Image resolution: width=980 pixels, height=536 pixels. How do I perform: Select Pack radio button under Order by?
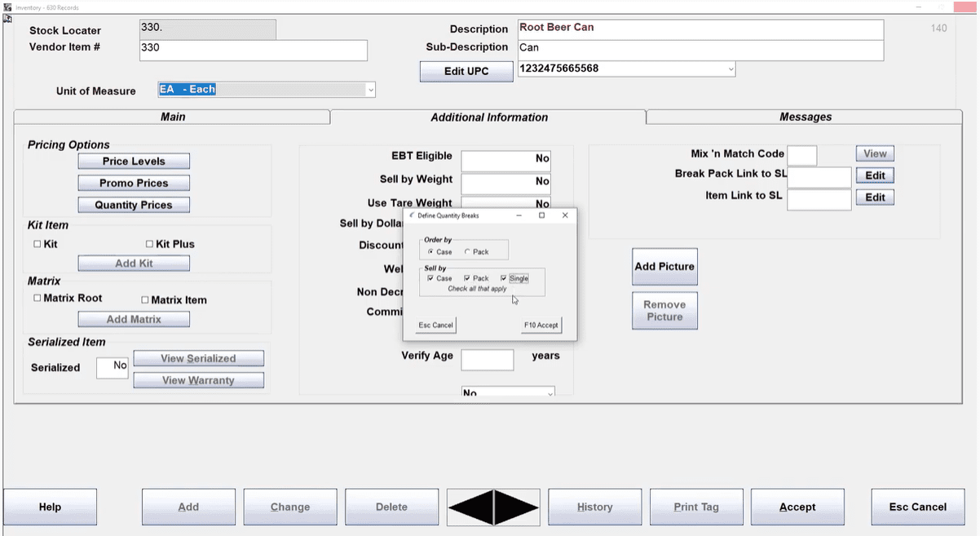click(x=467, y=252)
